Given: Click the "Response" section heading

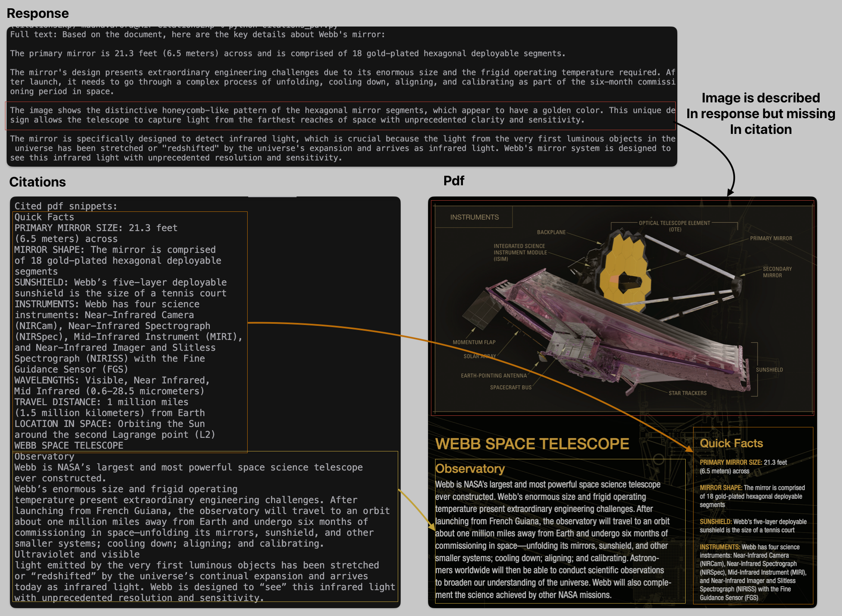Looking at the screenshot, I should click(x=38, y=13).
